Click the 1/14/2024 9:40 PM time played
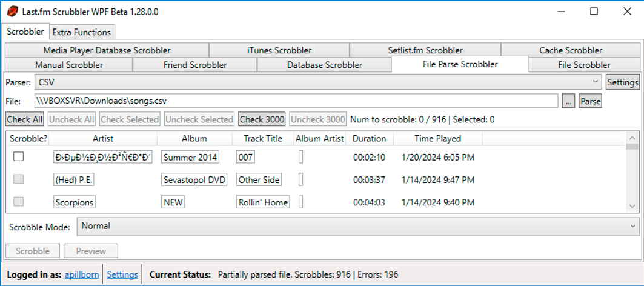 (x=438, y=202)
